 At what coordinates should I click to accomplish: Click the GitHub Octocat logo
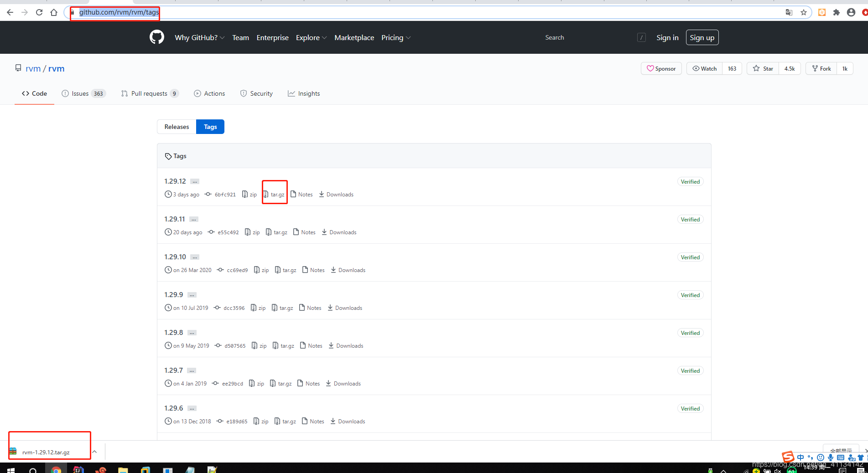click(x=157, y=37)
